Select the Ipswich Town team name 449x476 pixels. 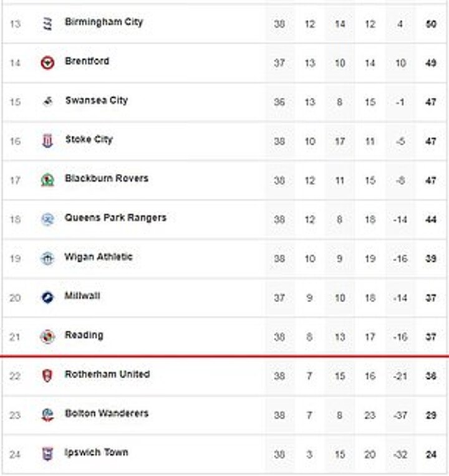tap(97, 452)
